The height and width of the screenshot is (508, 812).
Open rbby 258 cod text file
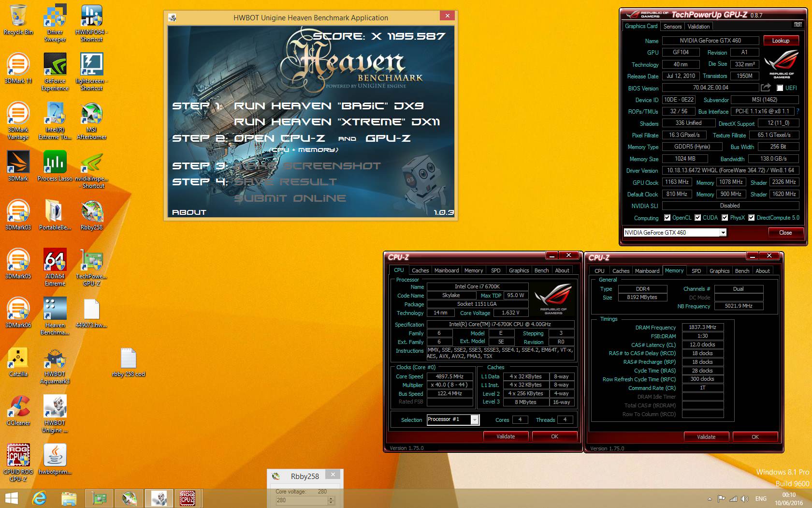tap(128, 361)
